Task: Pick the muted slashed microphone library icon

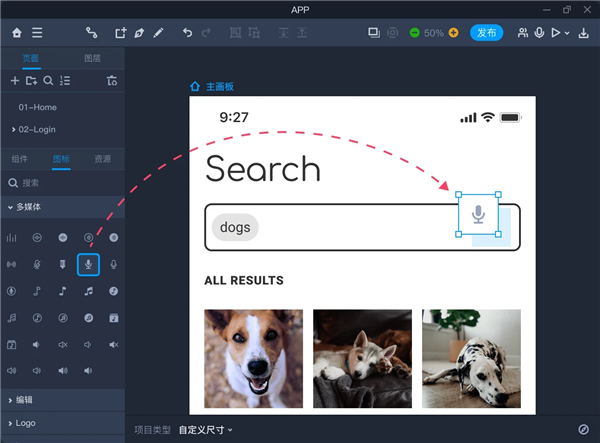Action: pyautogui.click(x=37, y=264)
